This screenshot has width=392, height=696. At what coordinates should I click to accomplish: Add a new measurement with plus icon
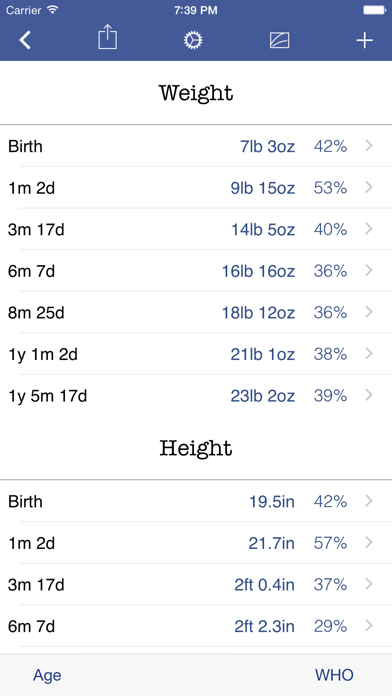point(364,40)
